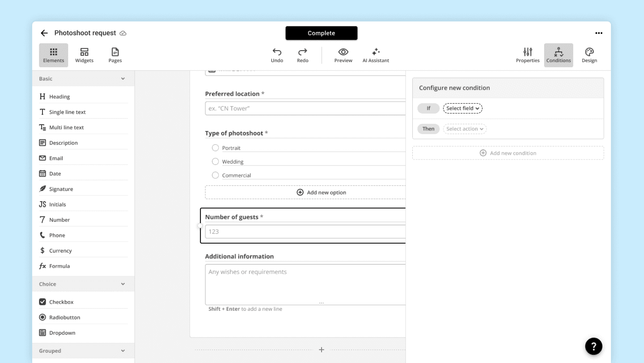Switch to the Elements tab
The height and width of the screenshot is (363, 644).
click(x=54, y=55)
